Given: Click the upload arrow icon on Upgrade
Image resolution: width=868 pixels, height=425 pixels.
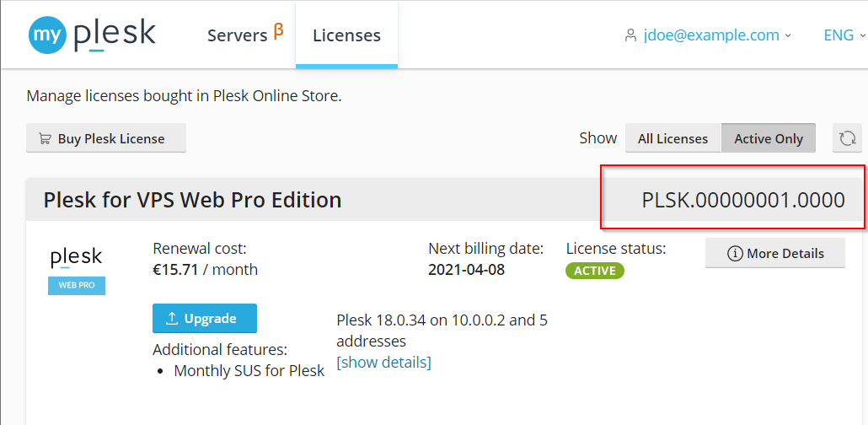Looking at the screenshot, I should [172, 319].
